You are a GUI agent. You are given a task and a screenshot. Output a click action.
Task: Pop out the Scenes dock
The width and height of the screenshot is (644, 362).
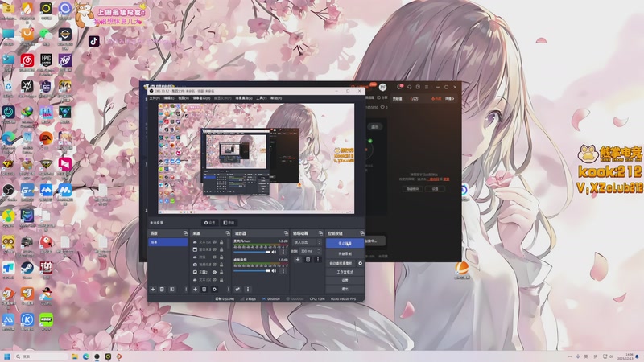[186, 233]
